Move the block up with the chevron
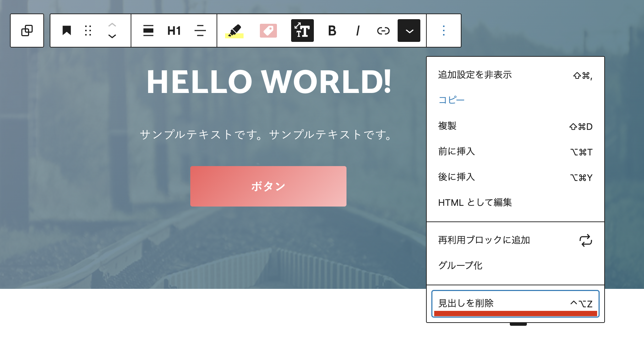Image resolution: width=644 pixels, height=357 pixels. point(112,25)
